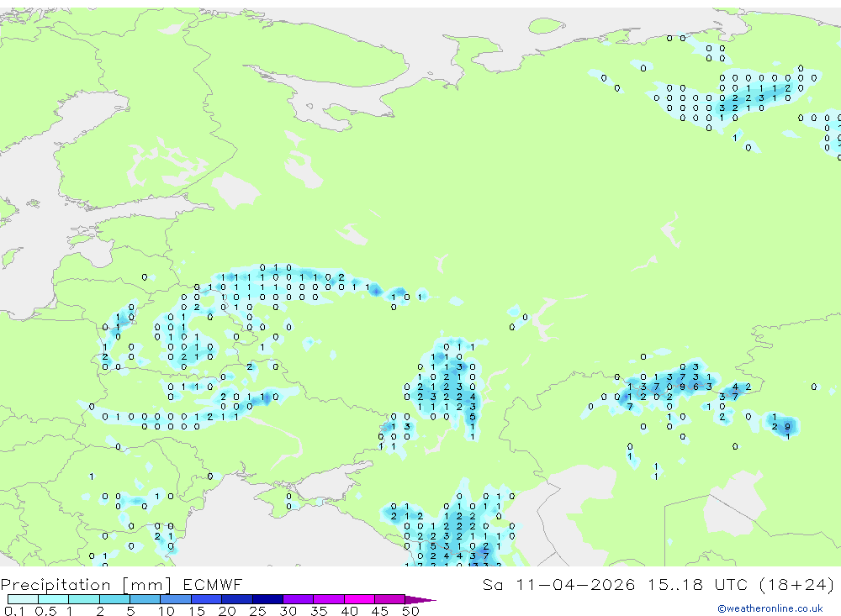Viewport: 841px width, 616px height.
Task: Pick the 15 to 20 mm legend swatch
Action: (x=207, y=599)
